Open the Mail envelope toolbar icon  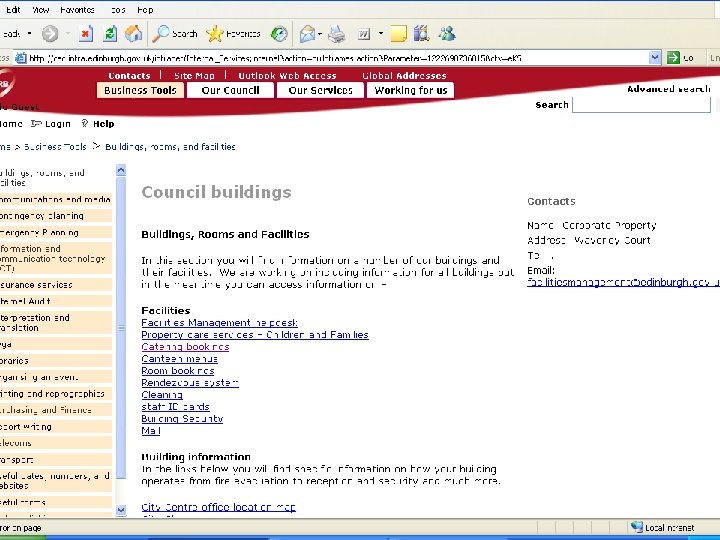[307, 34]
